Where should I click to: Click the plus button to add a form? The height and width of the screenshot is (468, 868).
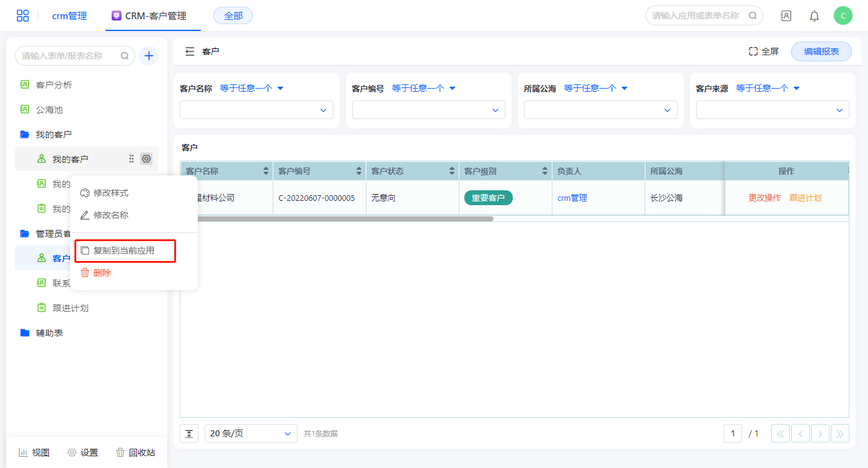point(149,56)
